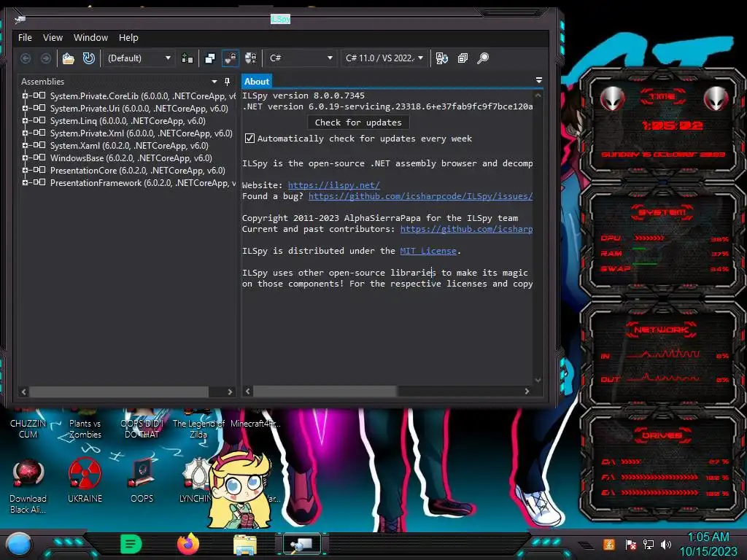Click the Collapse all tree nodes icon
This screenshot has height=560, width=747.
click(x=462, y=58)
